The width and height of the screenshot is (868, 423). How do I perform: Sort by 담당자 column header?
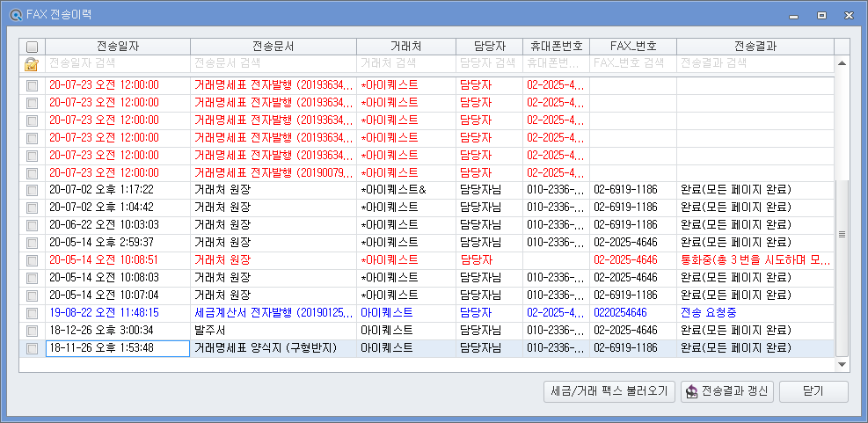tap(489, 47)
